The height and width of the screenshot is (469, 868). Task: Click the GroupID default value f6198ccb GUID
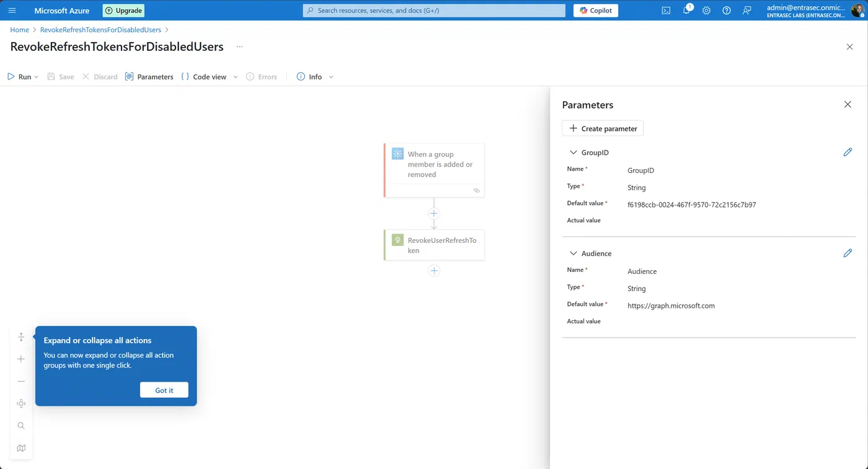click(692, 204)
